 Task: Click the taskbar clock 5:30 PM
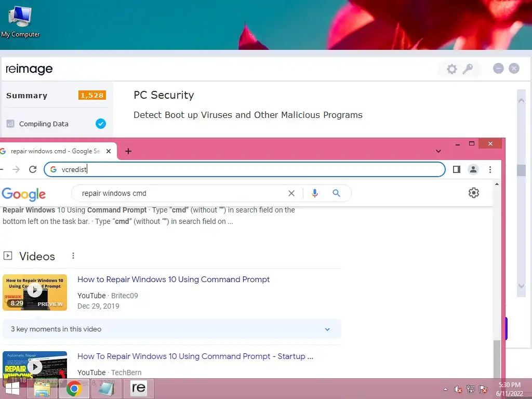pyautogui.click(x=510, y=390)
